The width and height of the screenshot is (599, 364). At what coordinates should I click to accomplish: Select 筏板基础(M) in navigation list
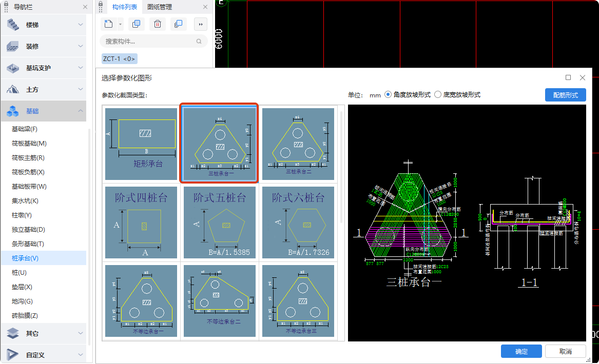point(44,144)
